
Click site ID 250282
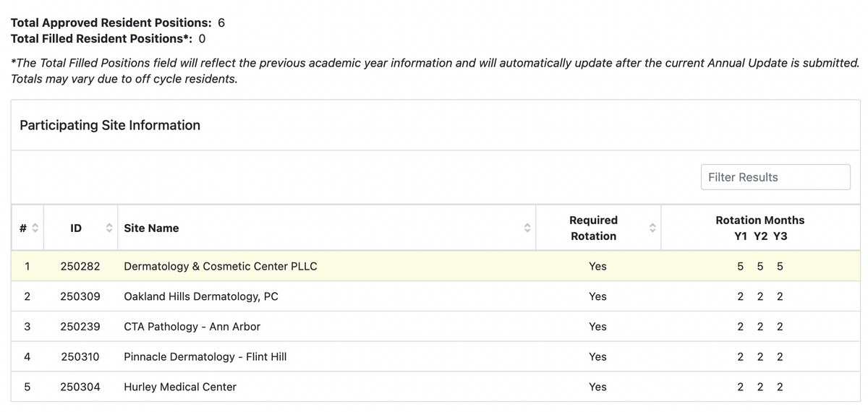pos(80,266)
